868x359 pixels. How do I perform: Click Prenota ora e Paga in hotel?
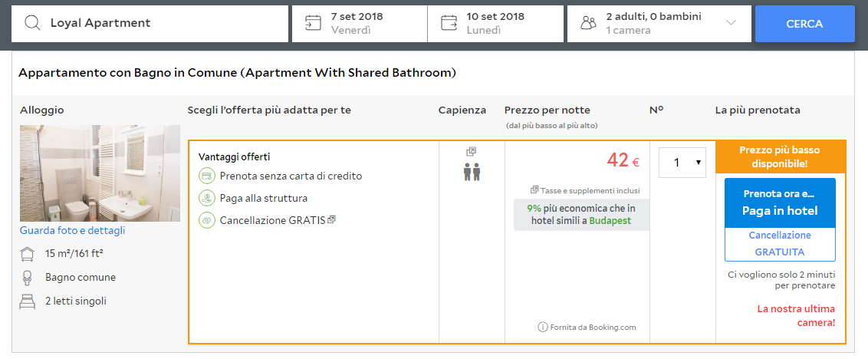(x=780, y=203)
